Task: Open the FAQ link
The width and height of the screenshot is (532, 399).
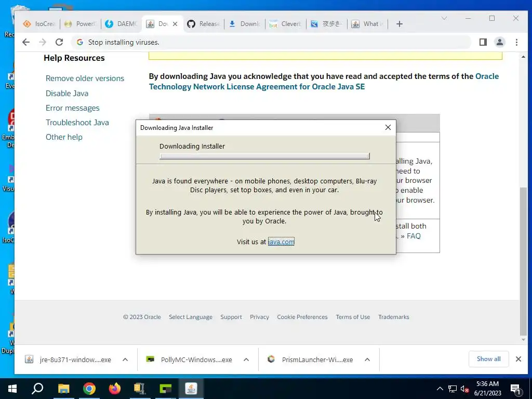Action: (414, 236)
